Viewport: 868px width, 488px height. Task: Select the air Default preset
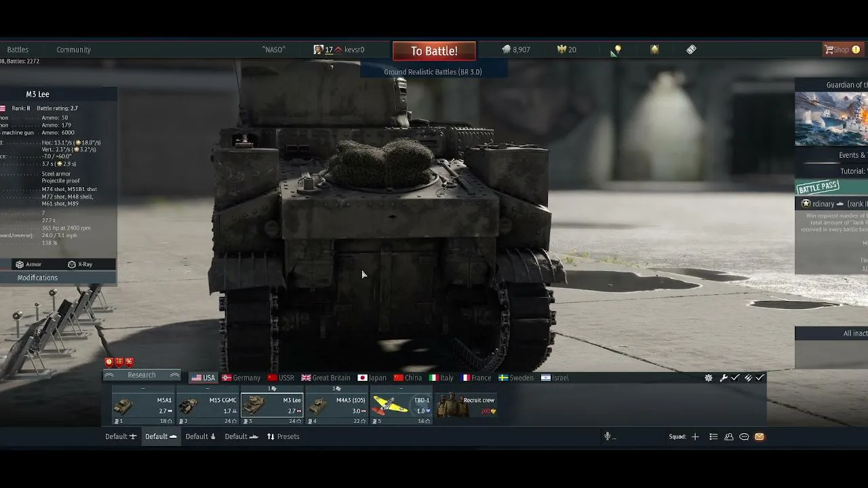(121, 436)
